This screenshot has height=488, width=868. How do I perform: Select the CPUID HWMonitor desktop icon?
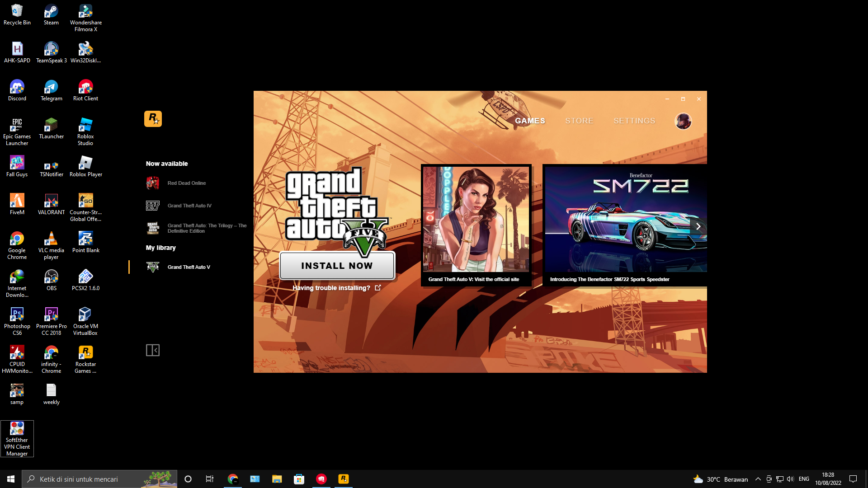point(17,360)
